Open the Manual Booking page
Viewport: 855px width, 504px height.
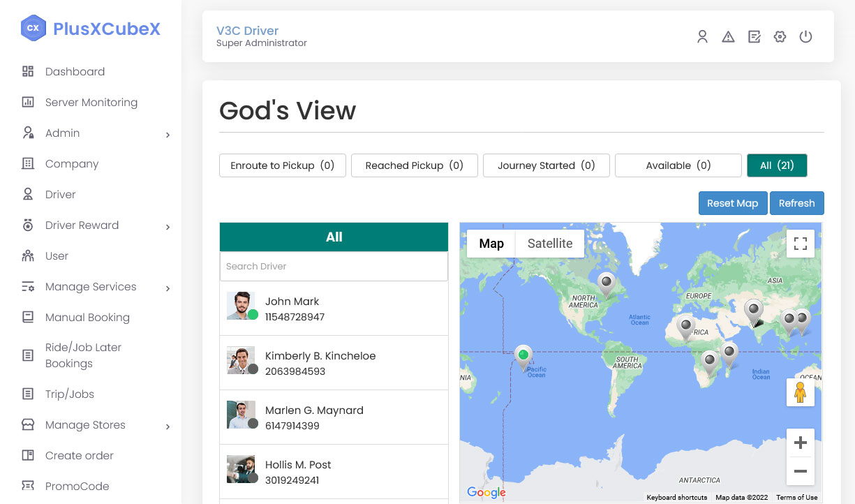coord(87,317)
